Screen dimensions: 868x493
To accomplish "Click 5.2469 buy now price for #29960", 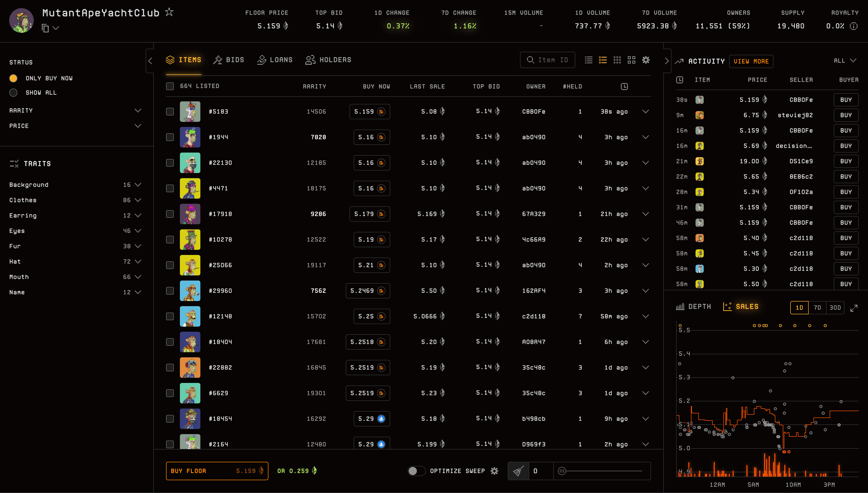I will tap(368, 291).
